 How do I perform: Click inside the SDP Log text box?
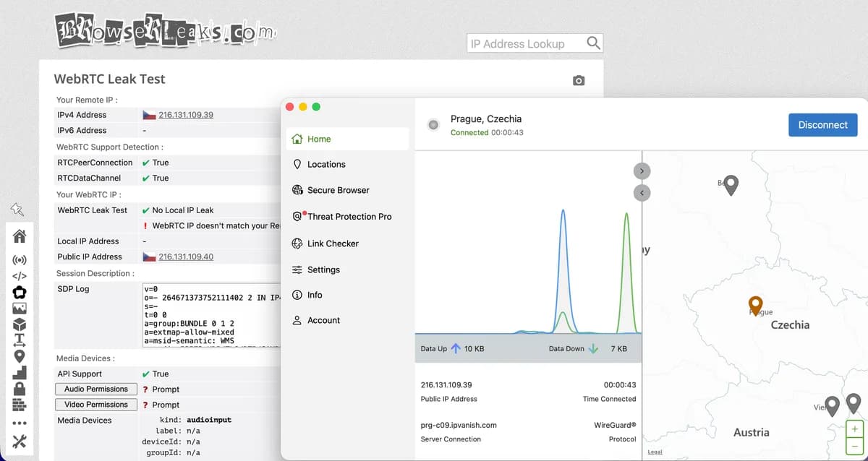click(211, 316)
